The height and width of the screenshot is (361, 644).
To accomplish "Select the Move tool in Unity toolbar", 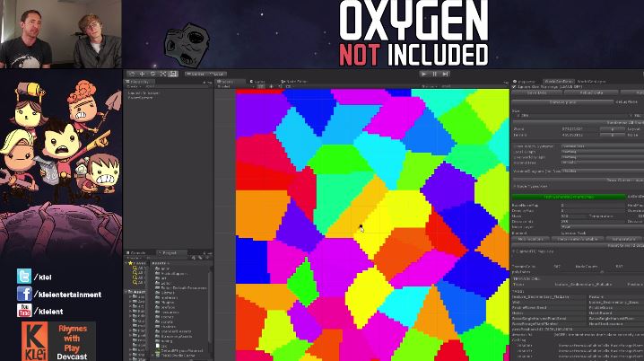I will (x=142, y=74).
